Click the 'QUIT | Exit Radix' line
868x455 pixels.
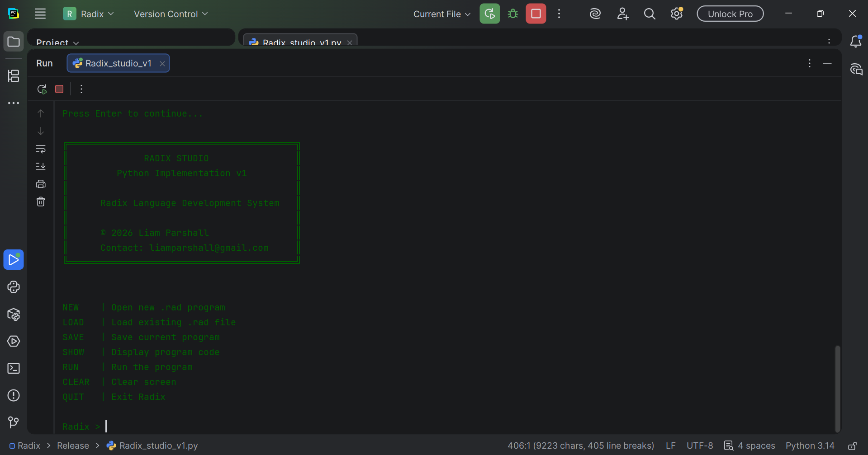pos(114,397)
